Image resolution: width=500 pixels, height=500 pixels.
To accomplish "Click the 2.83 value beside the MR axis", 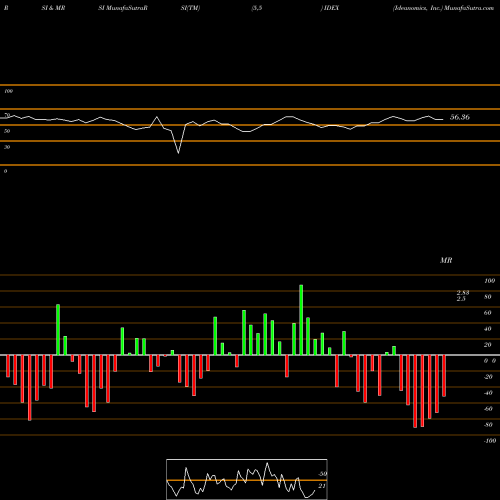I will 463,292.
